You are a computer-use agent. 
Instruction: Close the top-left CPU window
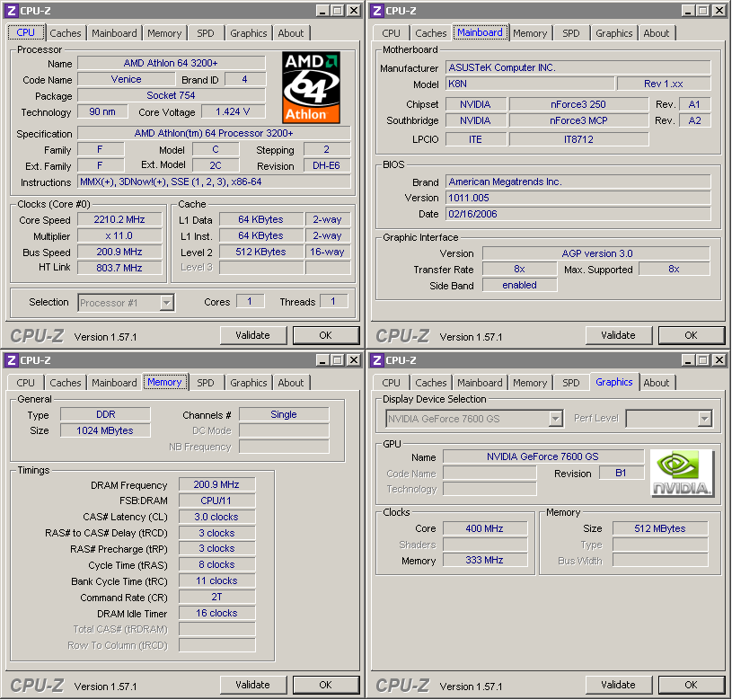(x=354, y=11)
